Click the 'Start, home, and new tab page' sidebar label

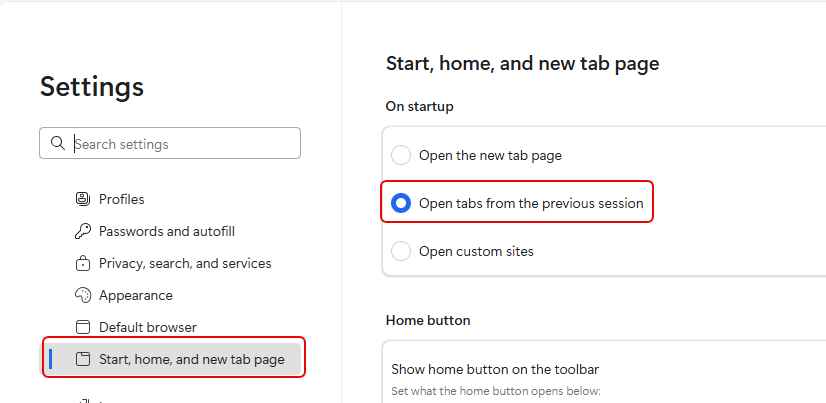(x=191, y=359)
